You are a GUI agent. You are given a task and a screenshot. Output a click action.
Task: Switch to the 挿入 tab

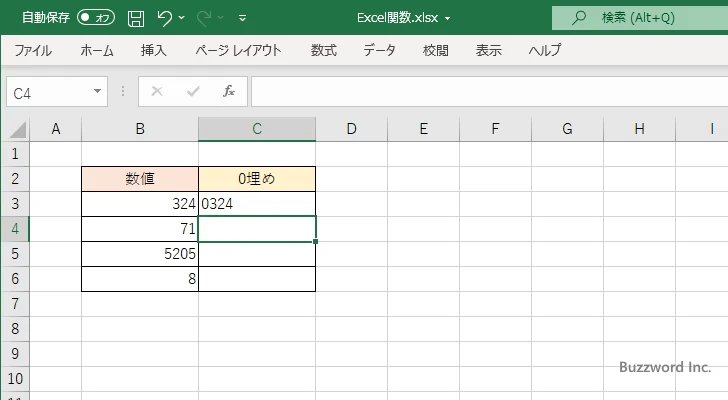[x=154, y=50]
